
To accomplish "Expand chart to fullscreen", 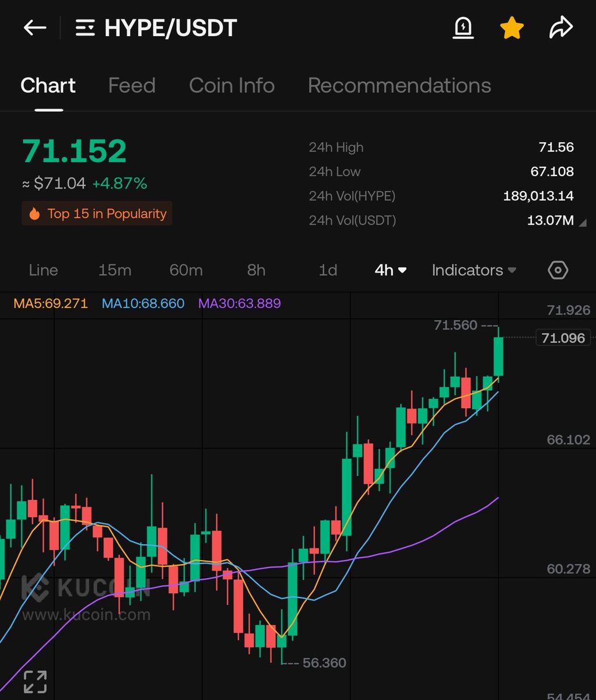I will [x=35, y=681].
